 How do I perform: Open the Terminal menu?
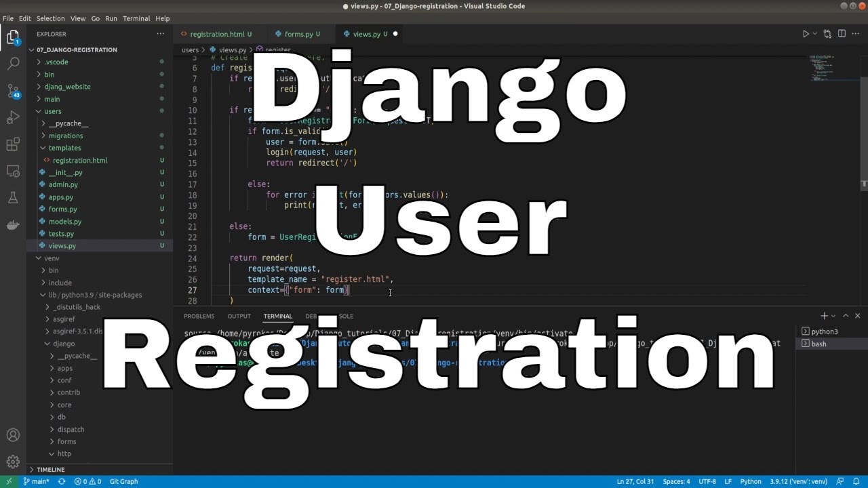pos(136,18)
